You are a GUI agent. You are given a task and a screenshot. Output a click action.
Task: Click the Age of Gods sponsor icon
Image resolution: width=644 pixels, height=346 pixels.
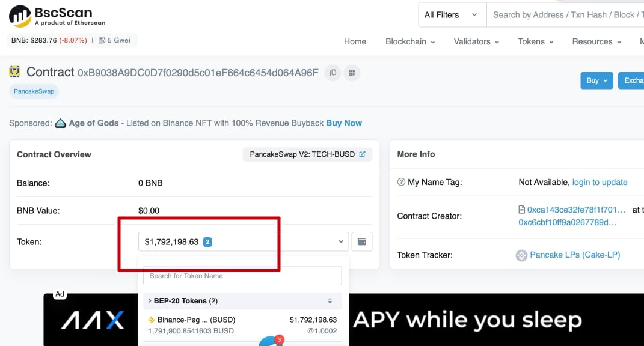coord(60,123)
